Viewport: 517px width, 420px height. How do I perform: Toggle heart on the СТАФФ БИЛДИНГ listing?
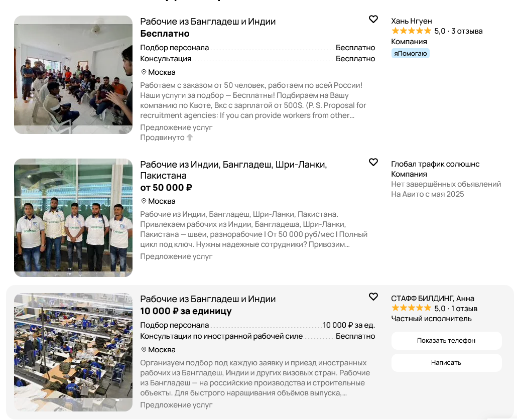[373, 297]
